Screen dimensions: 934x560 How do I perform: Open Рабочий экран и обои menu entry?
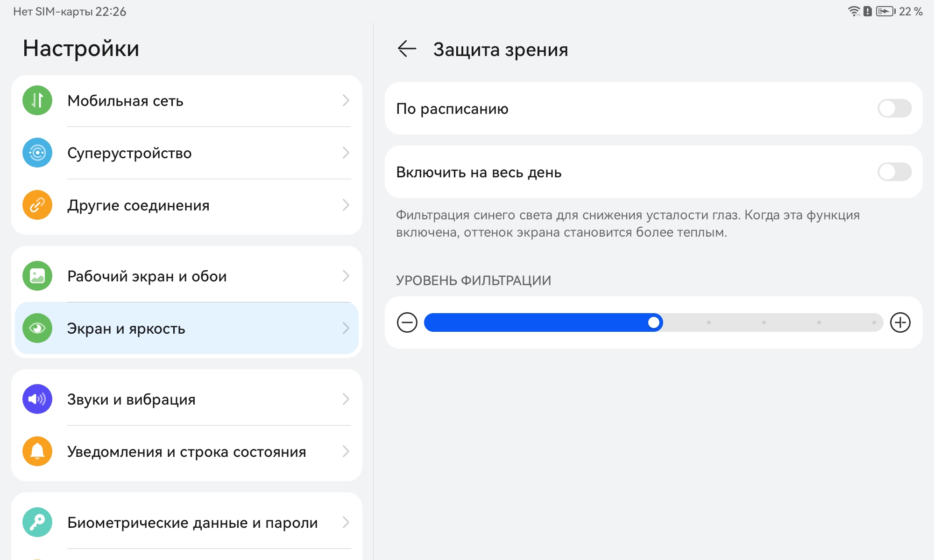pos(146,276)
